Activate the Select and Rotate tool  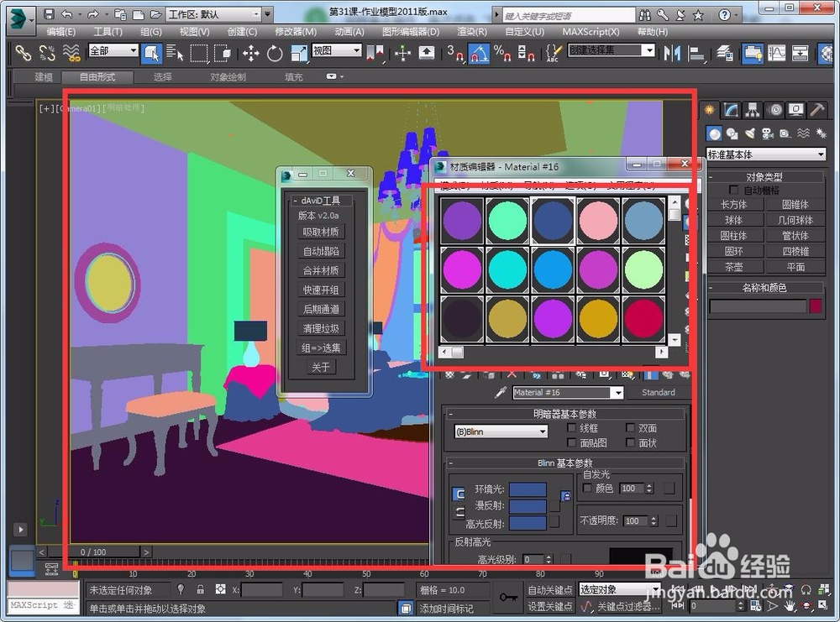275,53
